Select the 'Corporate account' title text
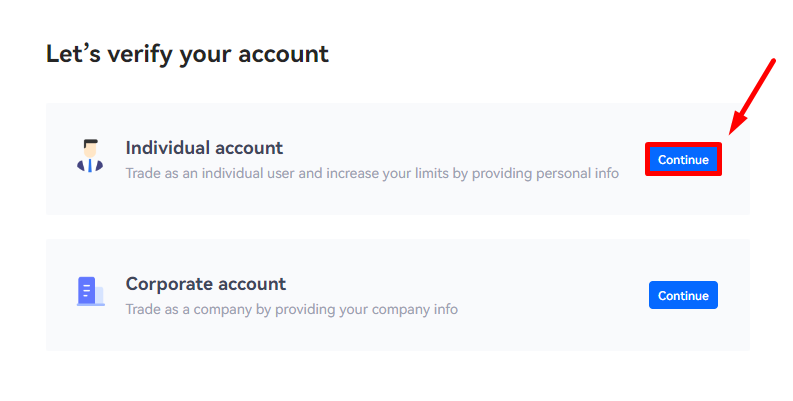The image size is (793, 401). pyautogui.click(x=206, y=284)
